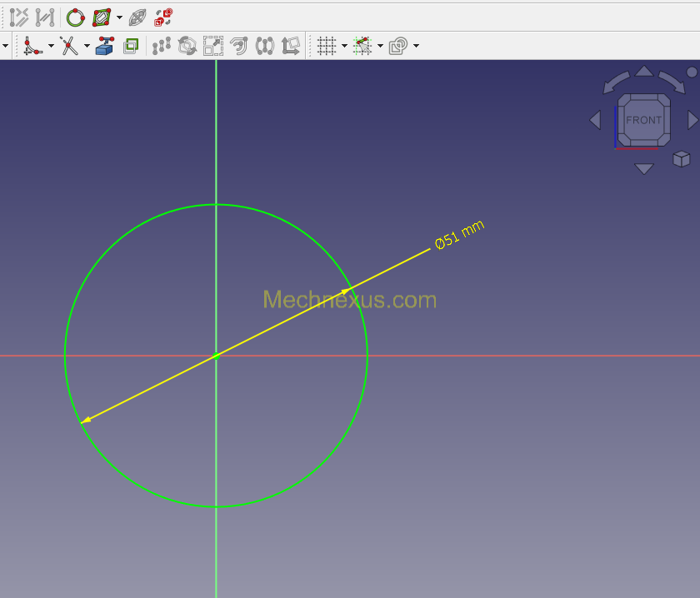Activate the trim edge tool
The height and width of the screenshot is (598, 700).
pos(69,46)
